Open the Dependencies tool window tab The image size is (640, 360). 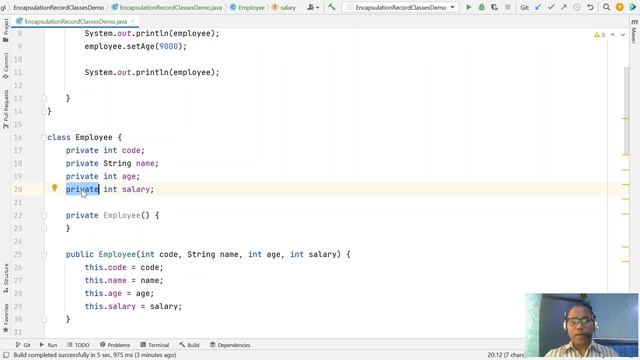coord(230,345)
